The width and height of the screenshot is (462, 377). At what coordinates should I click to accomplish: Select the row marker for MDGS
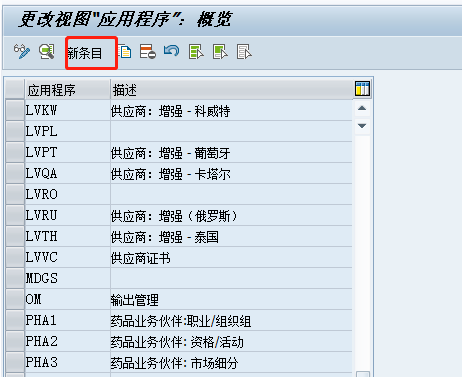[15, 278]
